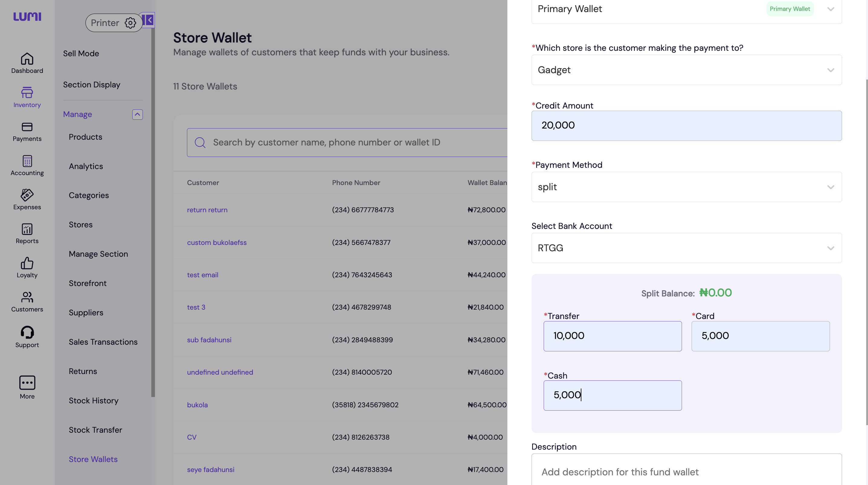Open the Gadget store dropdown

coord(686,70)
